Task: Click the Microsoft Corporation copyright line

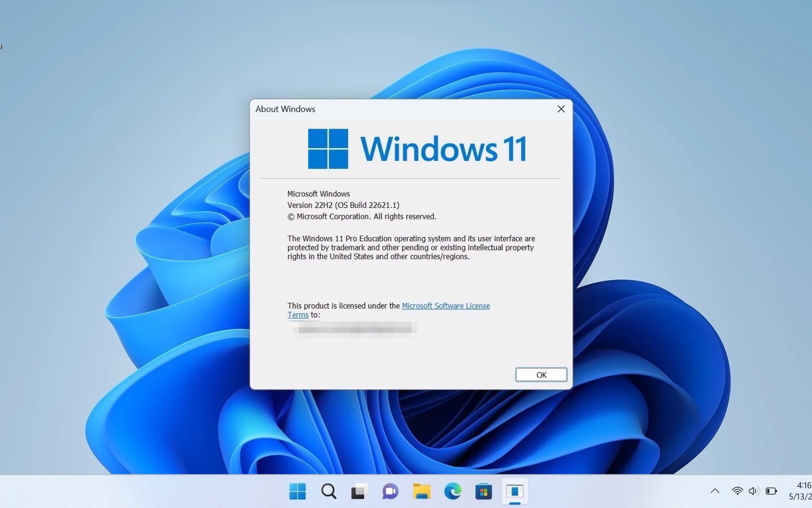Action: coord(362,217)
